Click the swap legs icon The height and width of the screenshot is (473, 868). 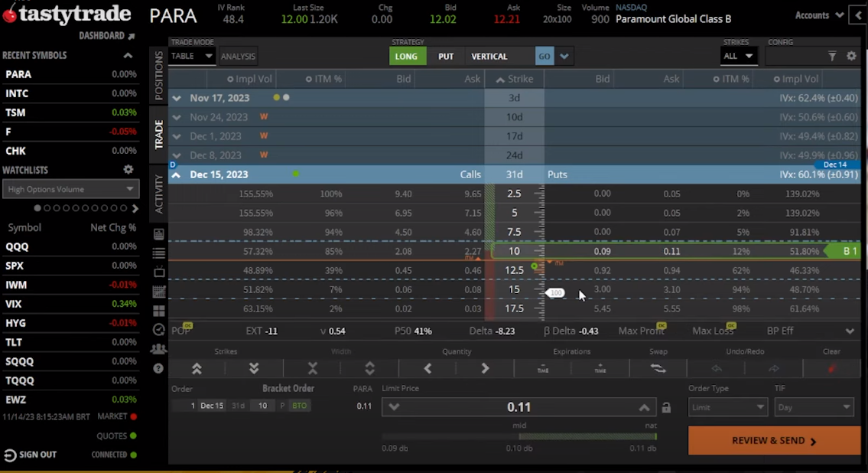(658, 368)
